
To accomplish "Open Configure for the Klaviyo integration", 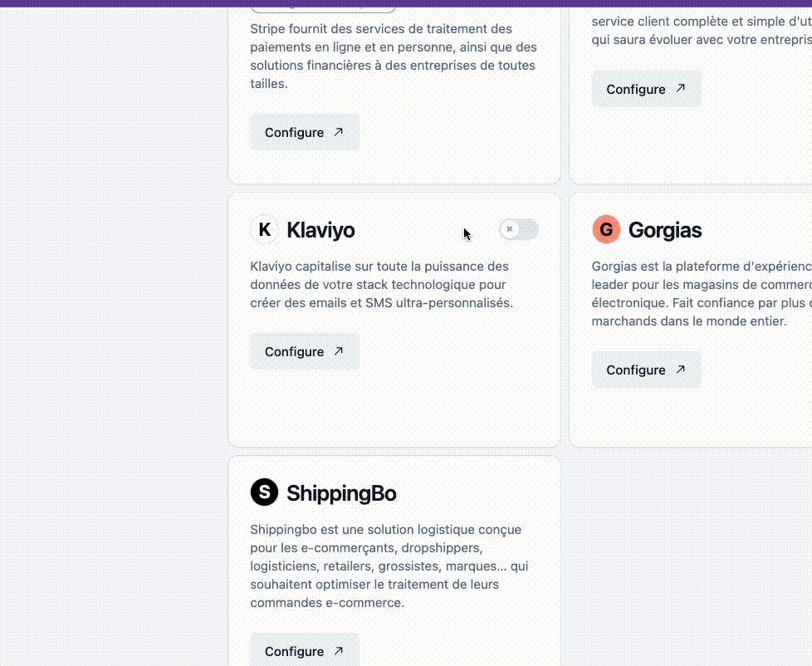I will (x=305, y=351).
